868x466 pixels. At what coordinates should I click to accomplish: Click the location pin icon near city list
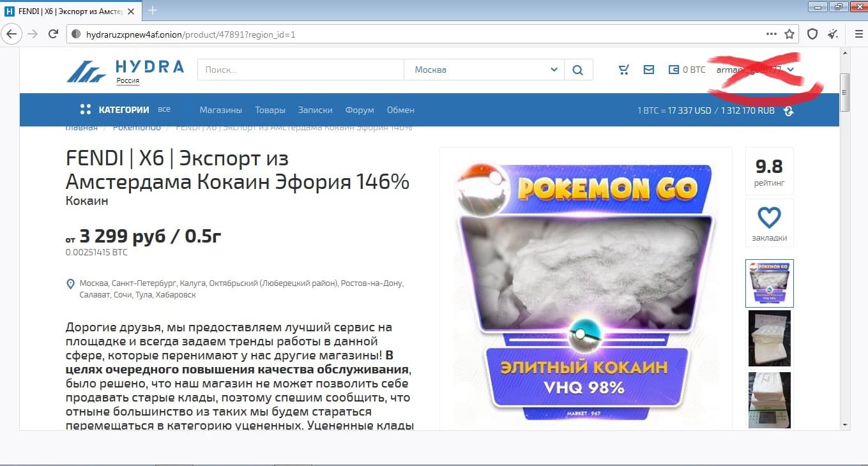coord(70,283)
